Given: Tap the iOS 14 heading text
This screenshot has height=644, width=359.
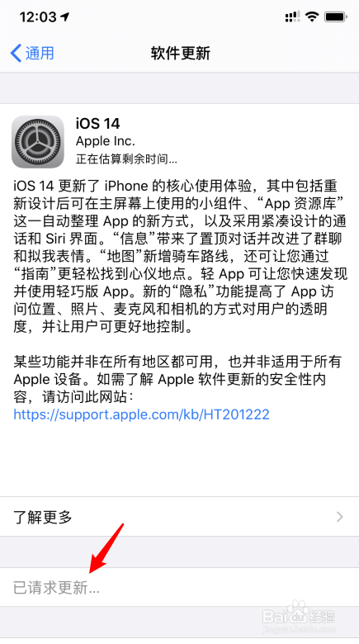Looking at the screenshot, I should [97, 123].
